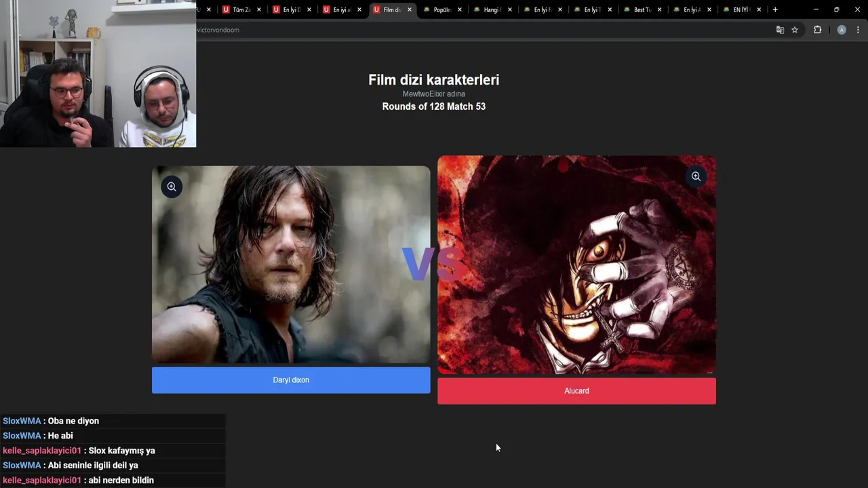Close the 'Tüm Za' tab
The height and width of the screenshot is (488, 868).
259,9
